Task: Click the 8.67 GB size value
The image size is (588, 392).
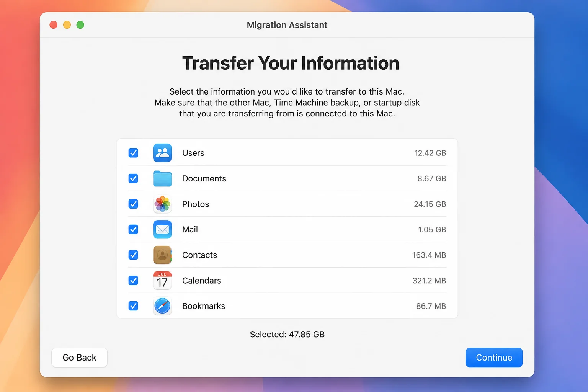Action: pos(432,178)
